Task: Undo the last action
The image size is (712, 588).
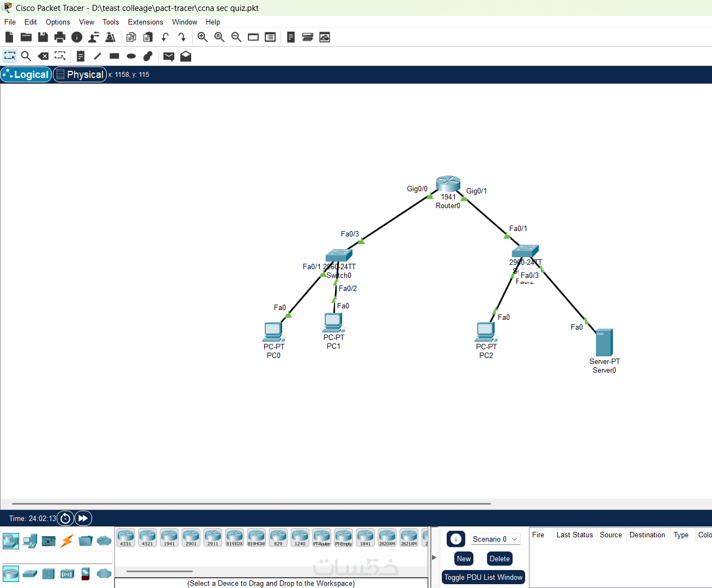Action: click(165, 37)
